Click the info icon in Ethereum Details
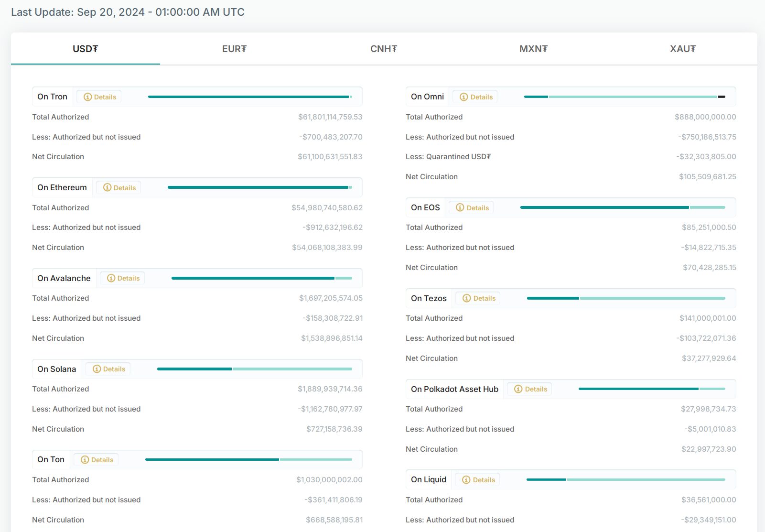 point(107,187)
